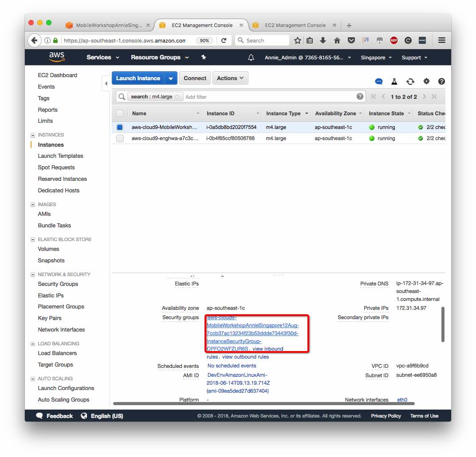Expand the Resource Groups menu
Screen dimensions: 476x457
160,57
